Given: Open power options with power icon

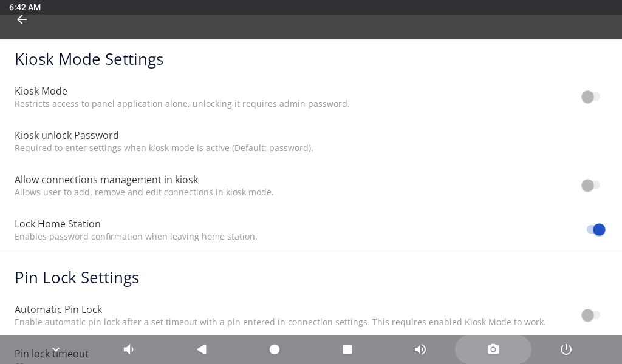Looking at the screenshot, I should pyautogui.click(x=566, y=349).
